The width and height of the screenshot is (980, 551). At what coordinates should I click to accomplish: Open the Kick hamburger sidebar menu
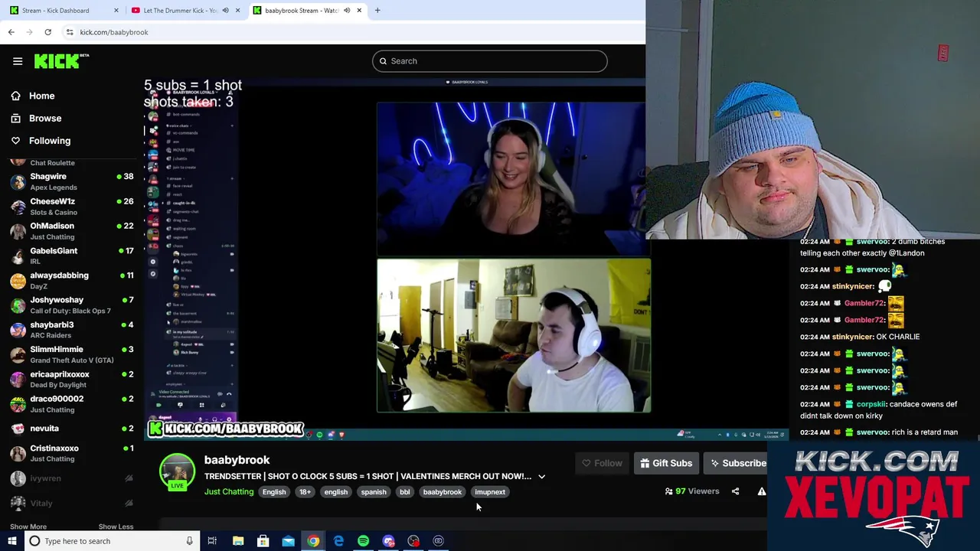[x=18, y=61]
